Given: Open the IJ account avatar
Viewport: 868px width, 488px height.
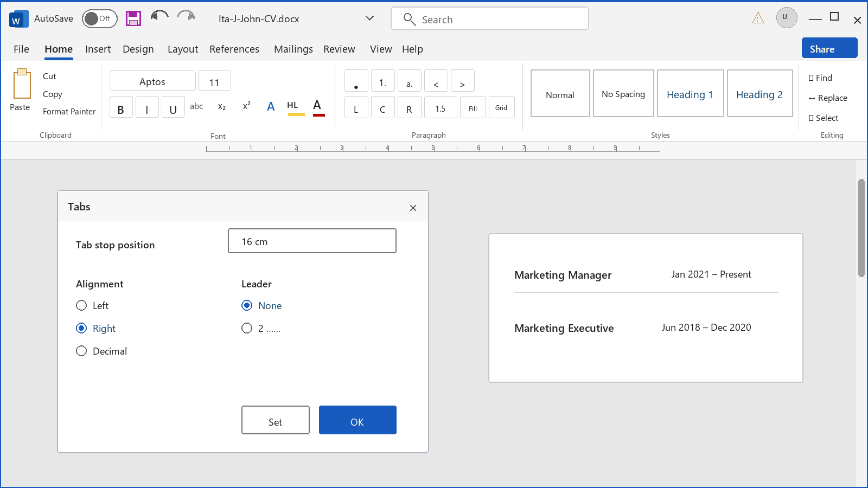Looking at the screenshot, I should [787, 17].
